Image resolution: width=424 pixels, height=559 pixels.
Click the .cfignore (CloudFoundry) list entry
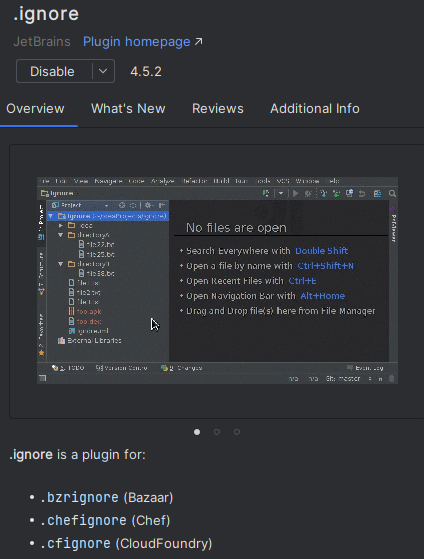126,544
